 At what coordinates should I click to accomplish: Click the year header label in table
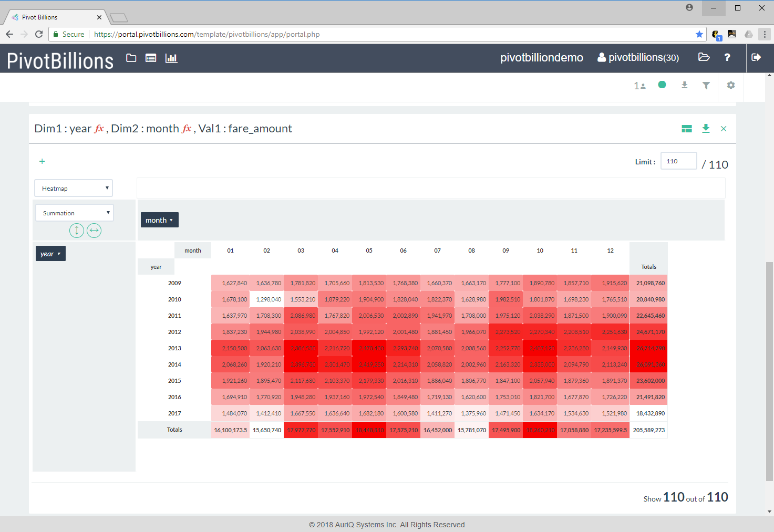click(156, 267)
